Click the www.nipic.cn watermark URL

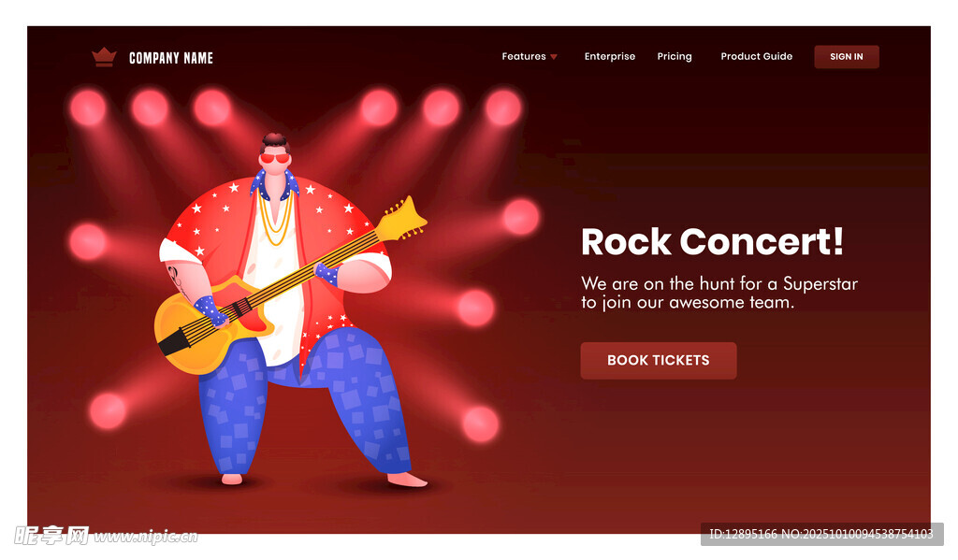tap(145, 537)
